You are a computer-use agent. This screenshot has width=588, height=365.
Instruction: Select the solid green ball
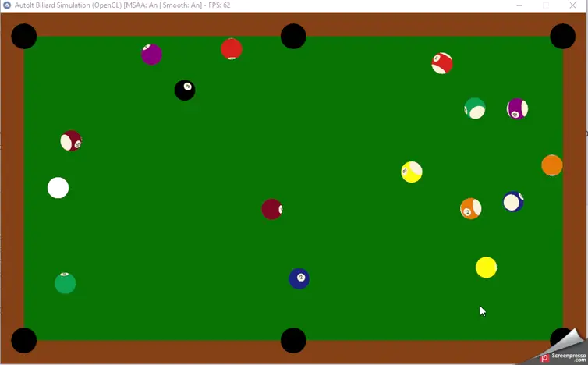tap(66, 283)
